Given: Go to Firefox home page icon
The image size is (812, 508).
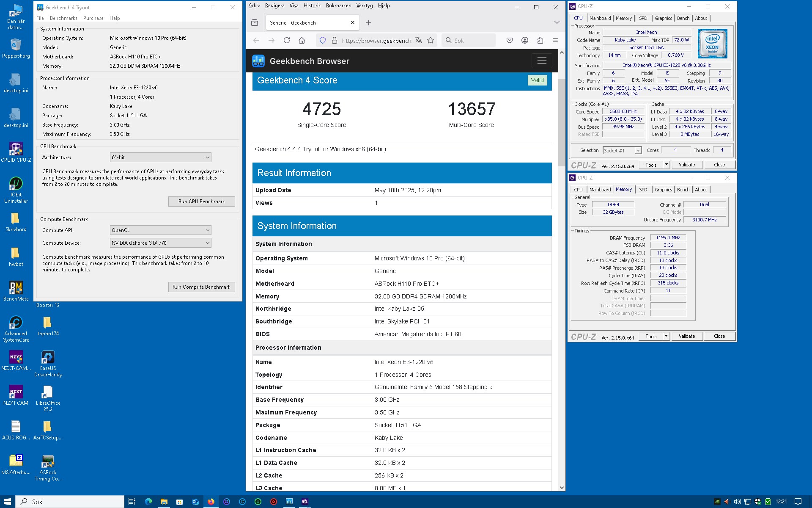Looking at the screenshot, I should (x=302, y=40).
